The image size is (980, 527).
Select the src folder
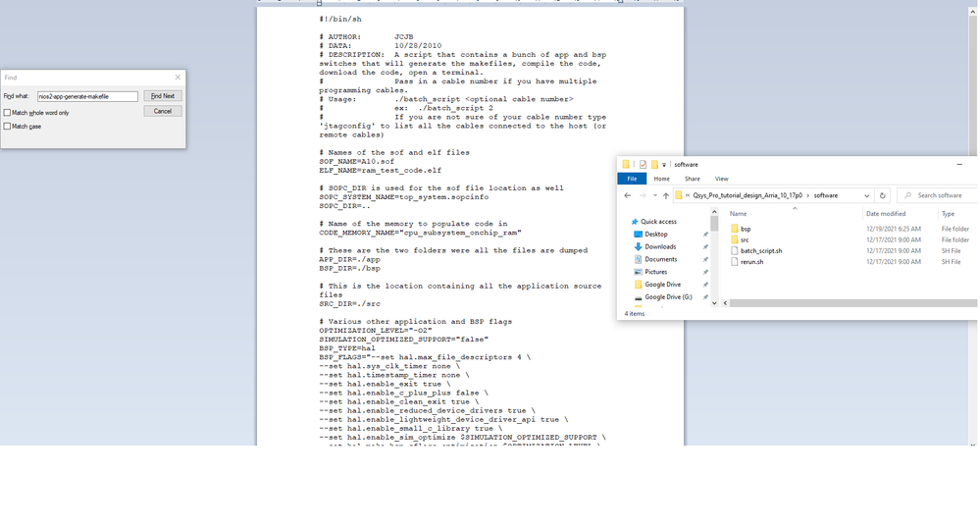744,240
